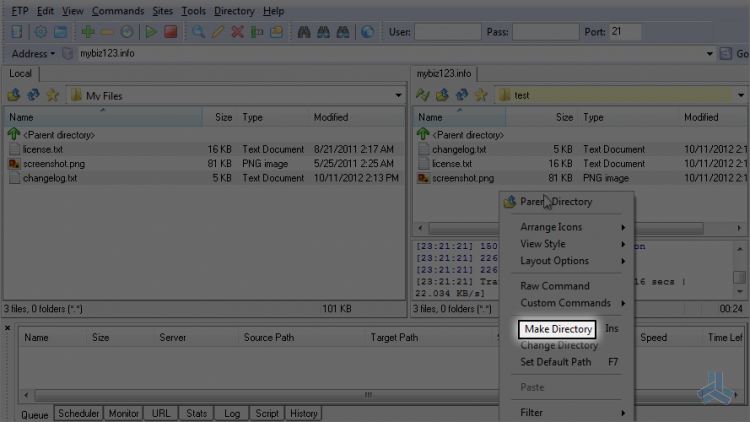
Task: Click the pencil edit icon in toolbar
Action: click(x=218, y=32)
